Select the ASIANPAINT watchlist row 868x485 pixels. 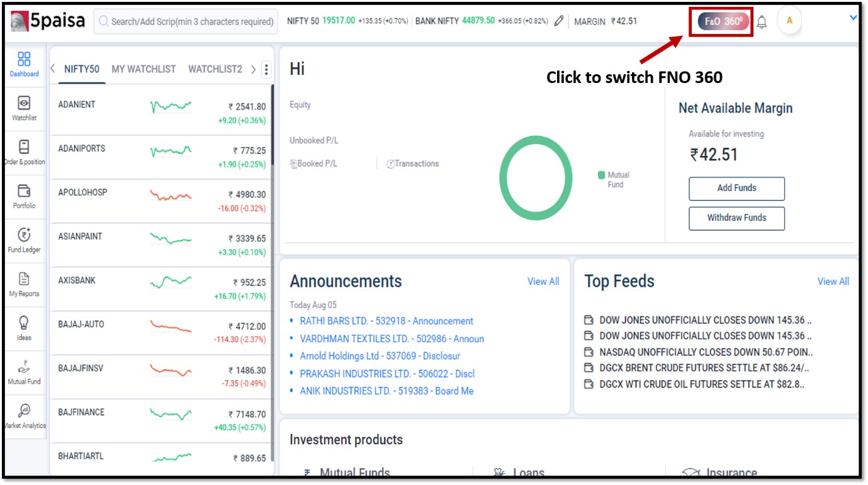pos(161,245)
